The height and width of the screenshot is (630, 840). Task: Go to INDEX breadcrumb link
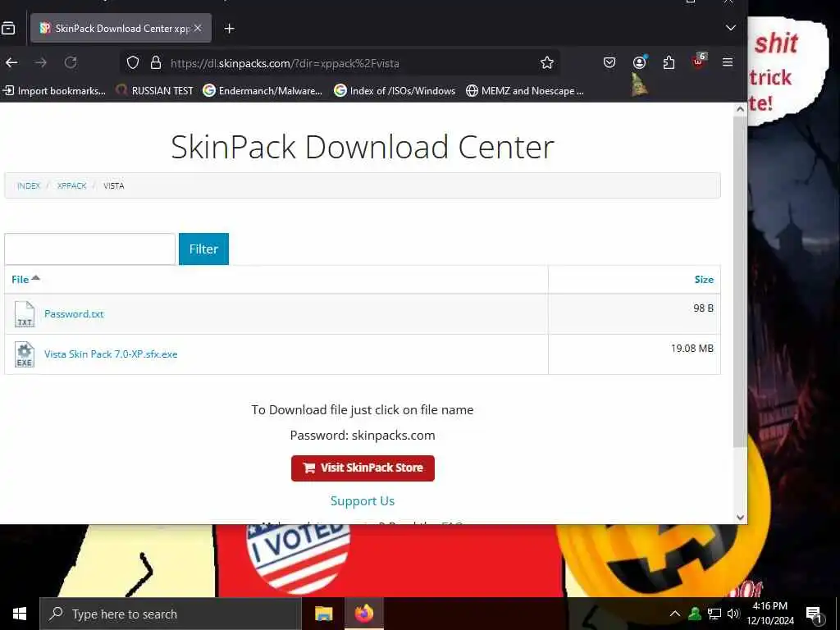coord(29,186)
